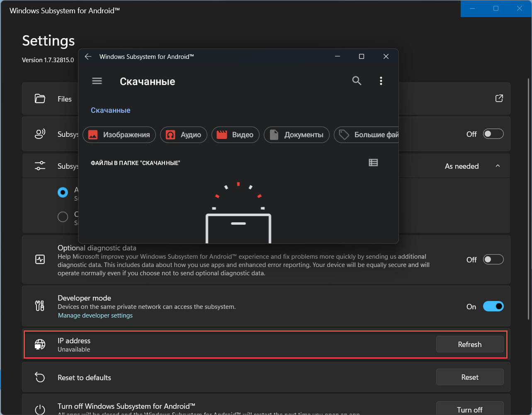Select the second unselected radio option
Image resolution: width=532 pixels, height=415 pixels.
(63, 217)
